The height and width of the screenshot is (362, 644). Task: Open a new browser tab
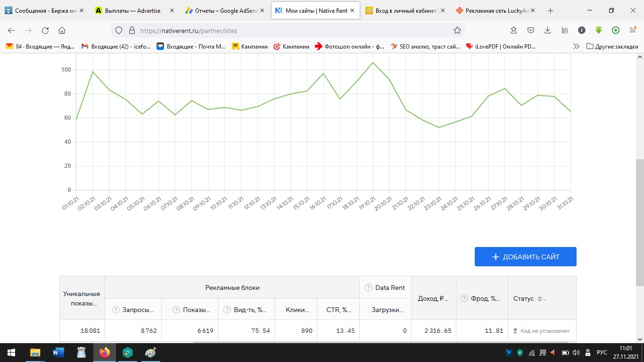point(550,10)
